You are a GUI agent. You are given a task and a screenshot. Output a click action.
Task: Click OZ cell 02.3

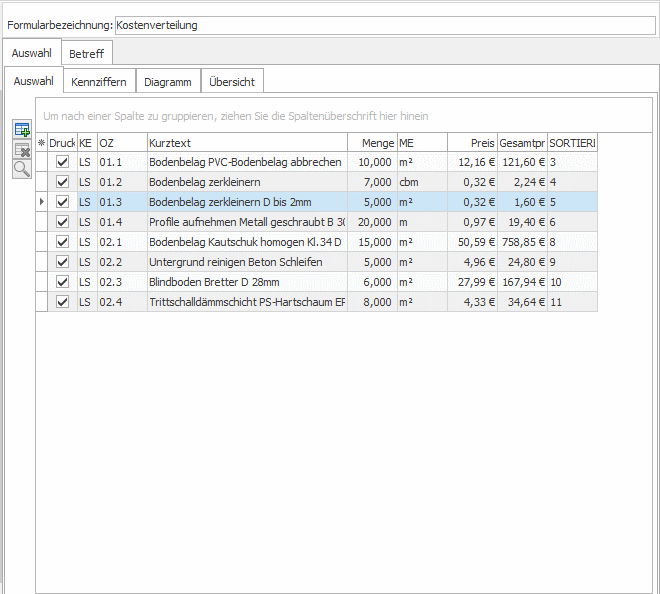122,282
